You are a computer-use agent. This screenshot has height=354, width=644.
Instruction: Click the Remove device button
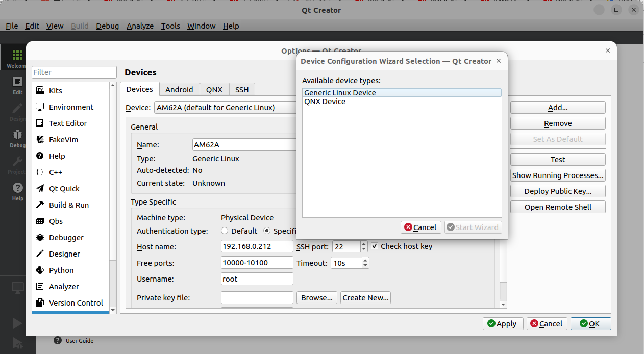tap(558, 123)
